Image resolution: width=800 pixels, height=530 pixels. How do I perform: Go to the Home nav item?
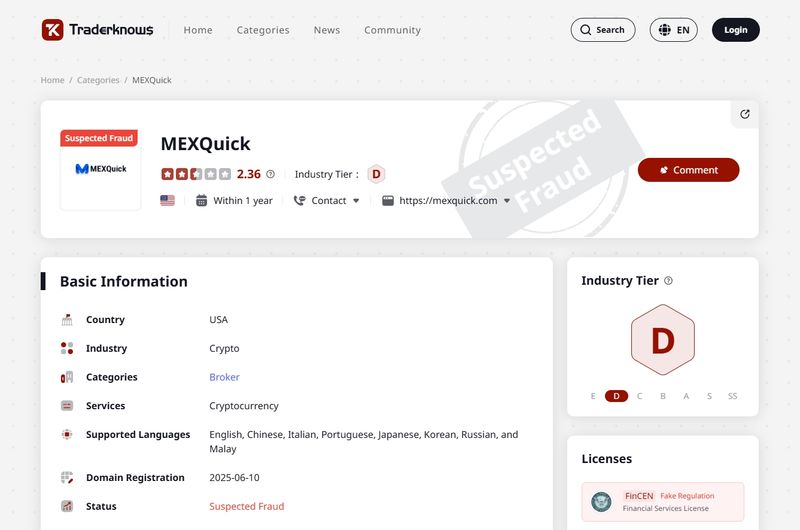pyautogui.click(x=198, y=30)
